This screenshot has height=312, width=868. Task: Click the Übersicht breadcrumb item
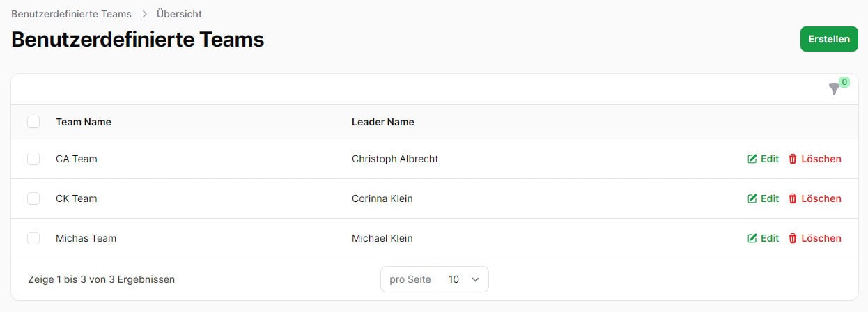coord(179,14)
